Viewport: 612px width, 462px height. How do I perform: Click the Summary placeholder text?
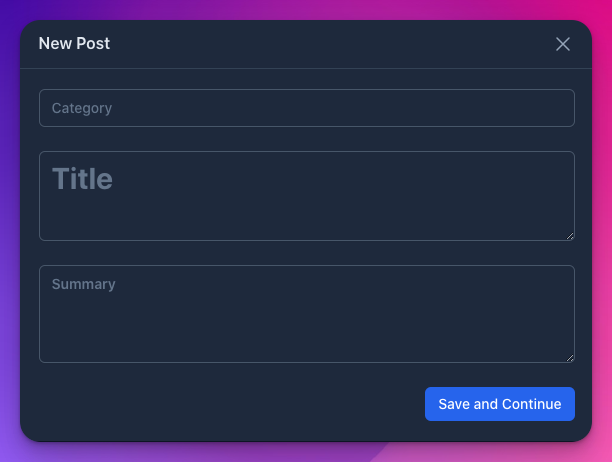pos(84,284)
